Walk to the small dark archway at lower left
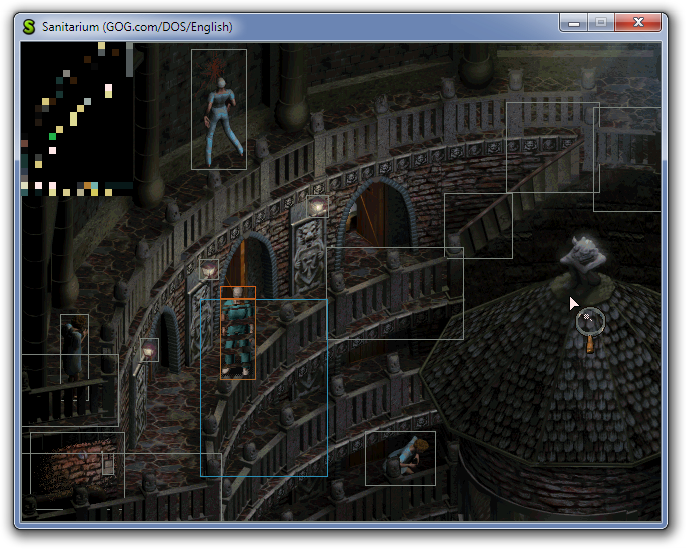Viewport: 686px width, 549px height. point(165,340)
